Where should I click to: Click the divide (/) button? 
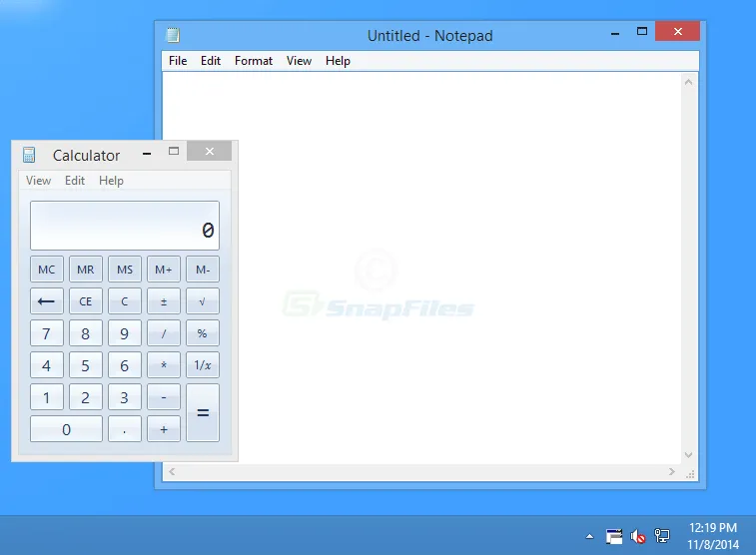point(164,333)
